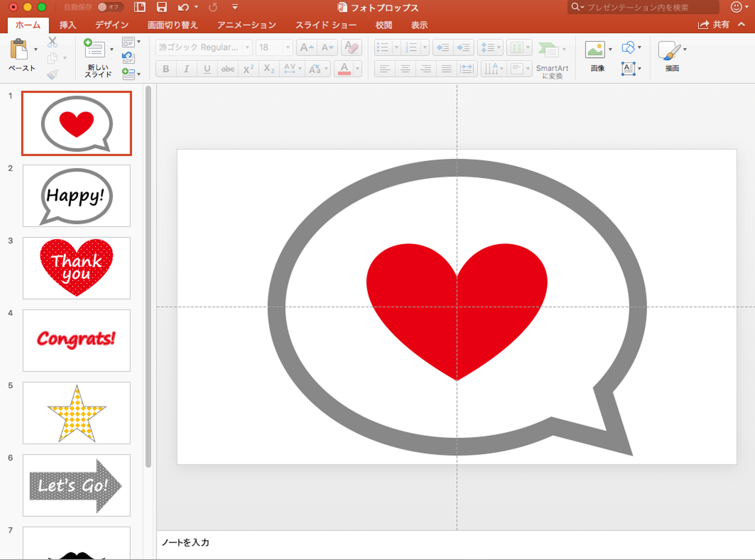
Task: Decrease font size with the A-down icon
Action: (x=328, y=48)
